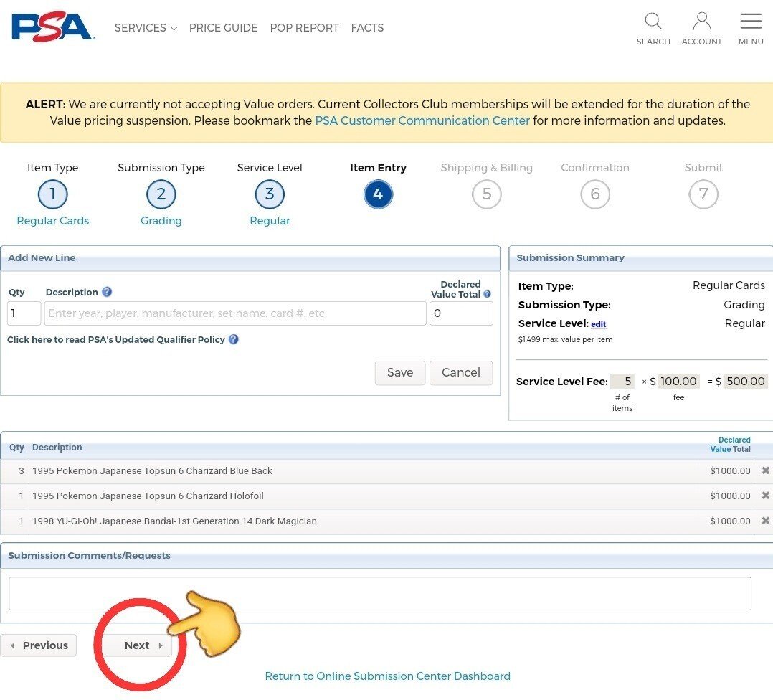
Task: Click help icon beside Description label
Action: coord(107,292)
